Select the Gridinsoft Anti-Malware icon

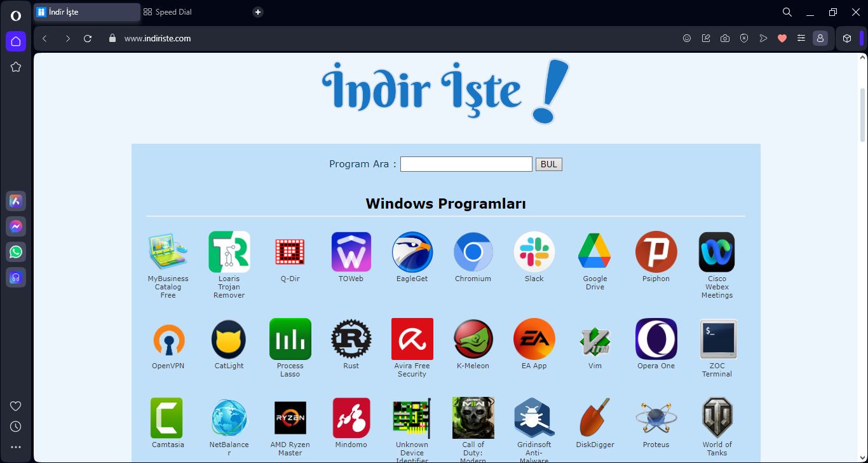coord(534,418)
